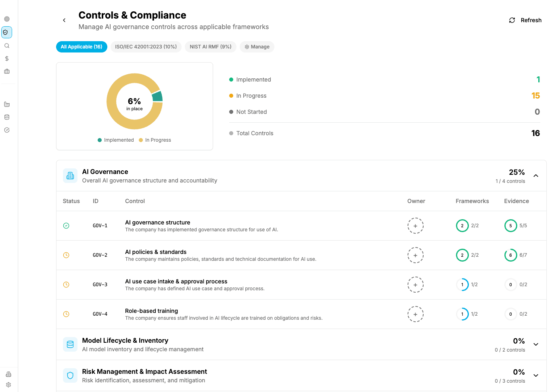Image resolution: width=552 pixels, height=392 pixels.
Task: Switch to ISO/IEC 42001:2023 (10%) tab
Action: coord(146,47)
